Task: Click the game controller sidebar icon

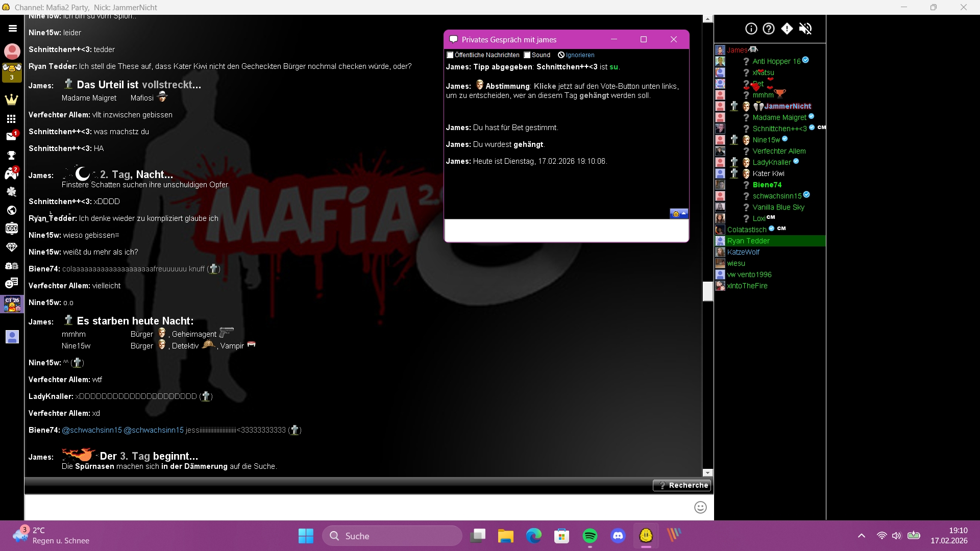Action: pyautogui.click(x=11, y=173)
